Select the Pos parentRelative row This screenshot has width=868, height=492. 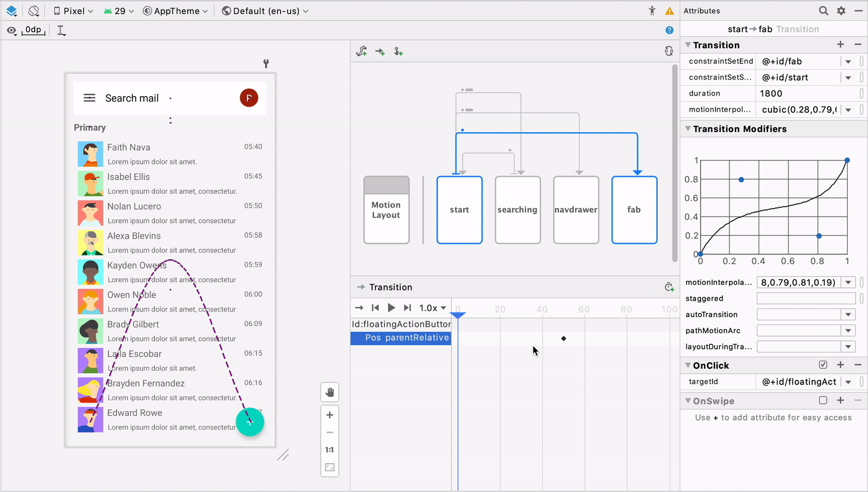pos(401,338)
